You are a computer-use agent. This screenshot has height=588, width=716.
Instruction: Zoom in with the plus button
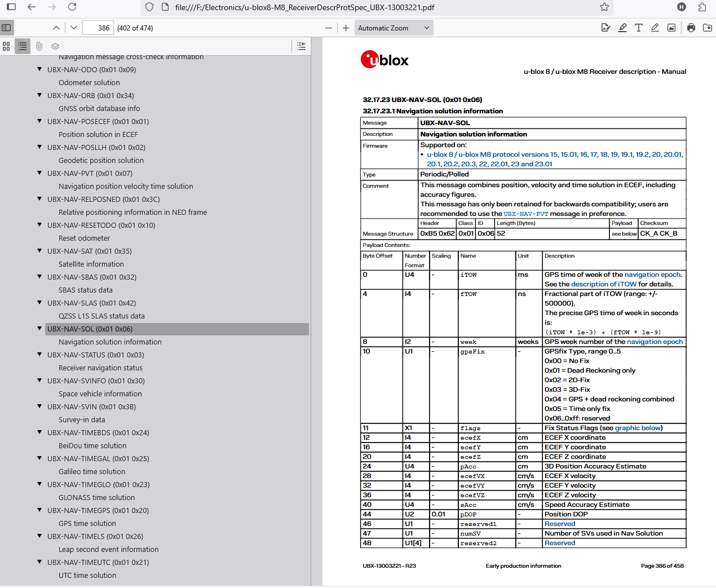click(x=346, y=28)
